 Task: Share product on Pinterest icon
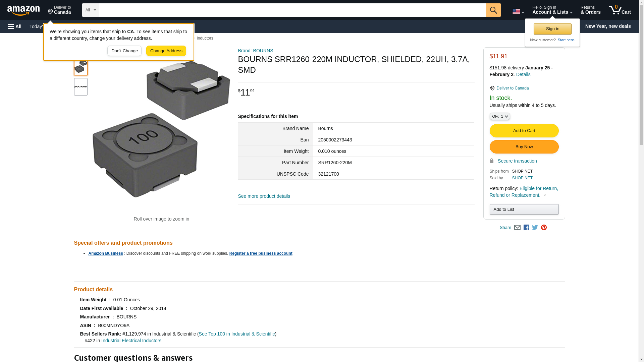tap(544, 228)
